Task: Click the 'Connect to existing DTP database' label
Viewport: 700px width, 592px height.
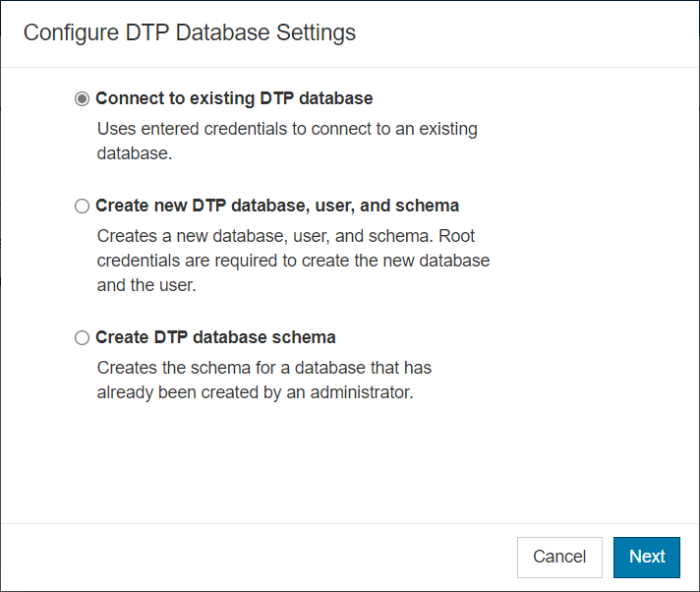Action: pyautogui.click(x=234, y=98)
